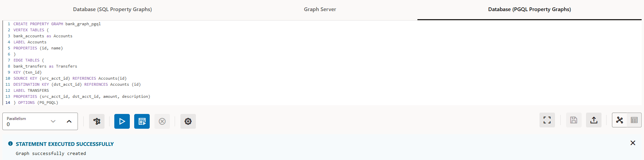Open the graph pattern builder icon
This screenshot has height=160, width=644.
coord(97,121)
